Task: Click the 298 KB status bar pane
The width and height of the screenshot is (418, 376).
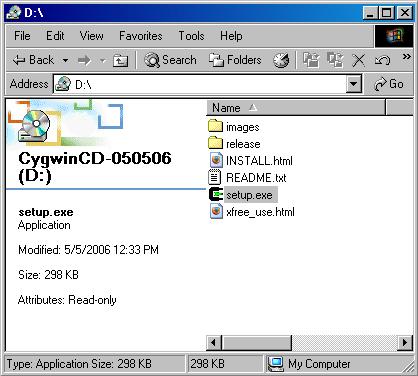Action: [x=225, y=364]
